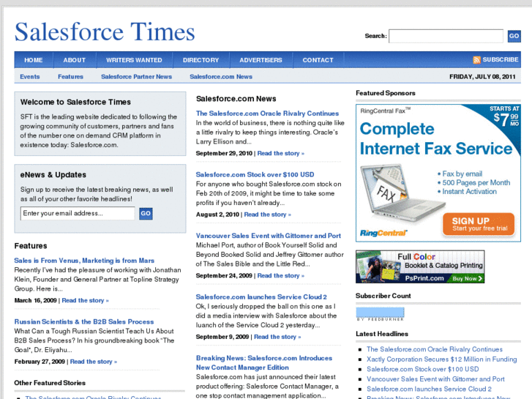Open 'Xactly Corporation Secures $12 Million in Funding'

pyautogui.click(x=442, y=359)
